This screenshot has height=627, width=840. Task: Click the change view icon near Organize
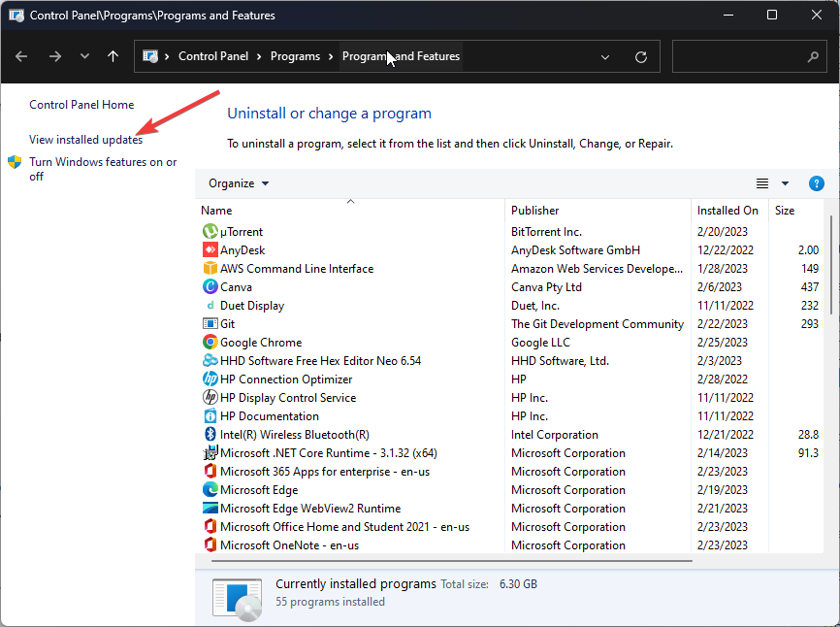click(762, 183)
